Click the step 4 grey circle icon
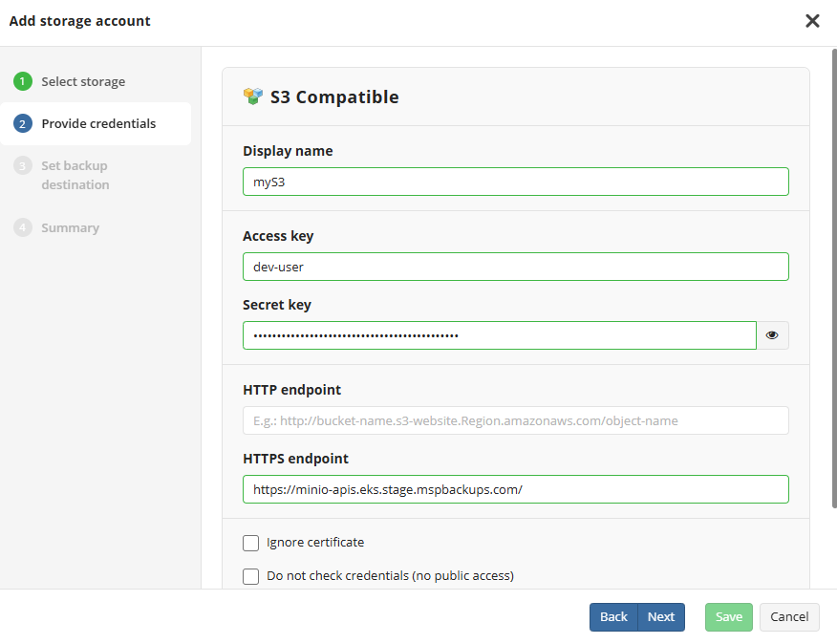This screenshot has height=644, width=837. (23, 227)
